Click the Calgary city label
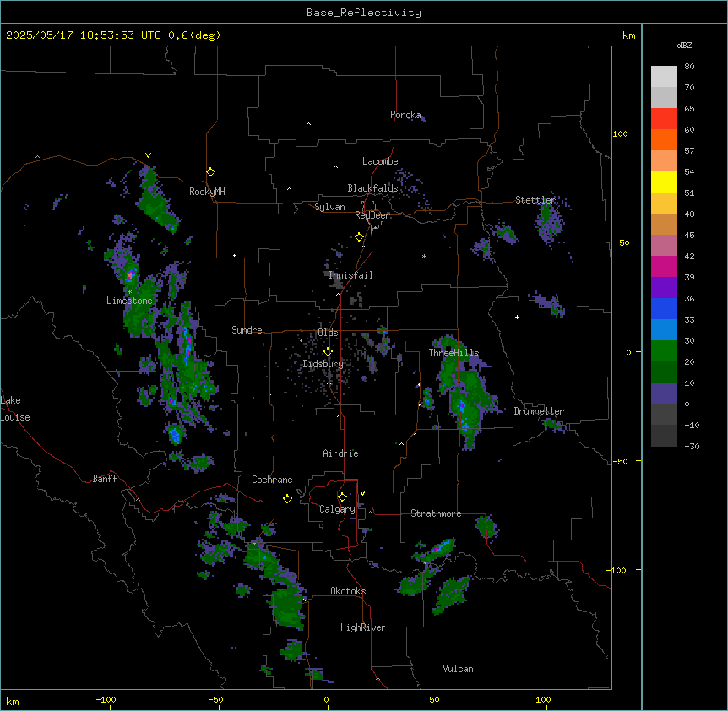This screenshot has height=711, width=728. (x=337, y=509)
